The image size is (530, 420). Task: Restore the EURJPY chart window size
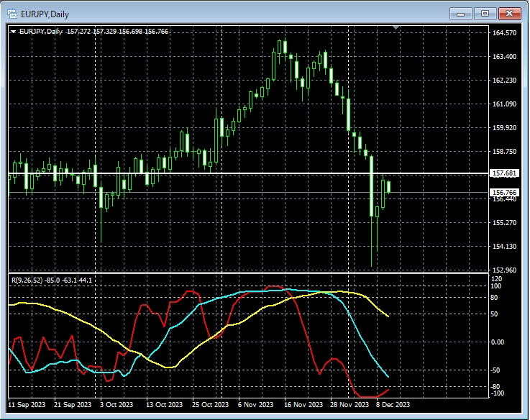point(485,13)
